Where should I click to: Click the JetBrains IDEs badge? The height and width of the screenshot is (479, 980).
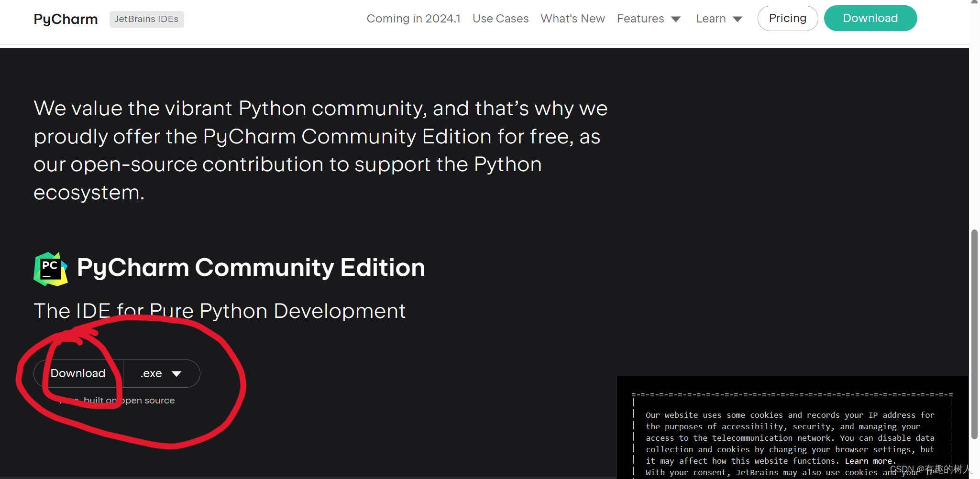click(146, 19)
